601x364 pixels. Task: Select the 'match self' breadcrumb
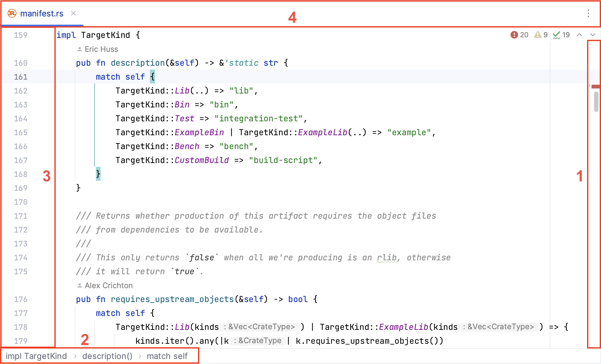tap(167, 356)
